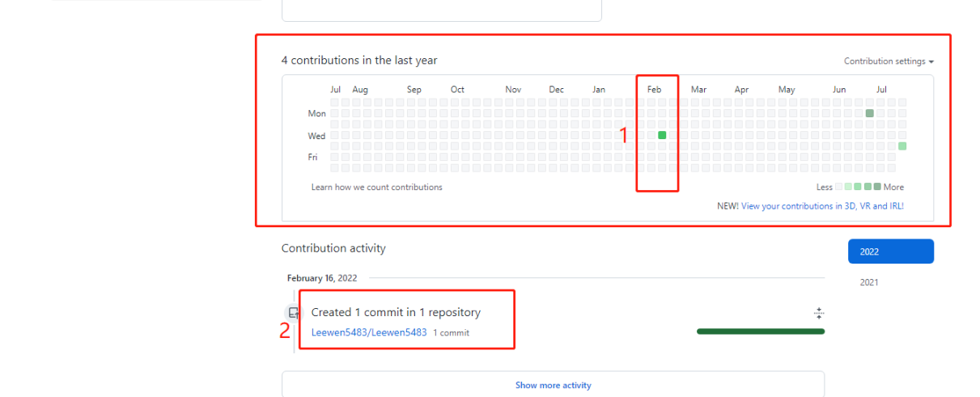Open Learn how we count contributions link
The width and height of the screenshot is (980, 397).
pyautogui.click(x=376, y=187)
